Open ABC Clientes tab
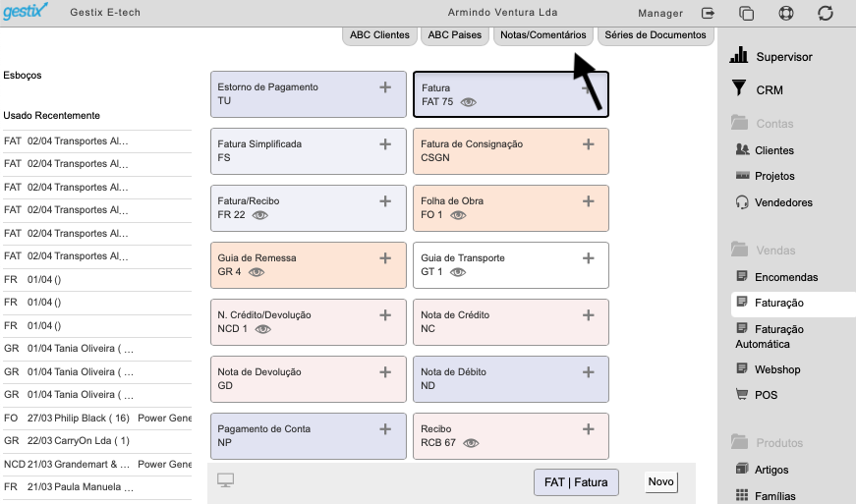The width and height of the screenshot is (856, 504). point(379,35)
